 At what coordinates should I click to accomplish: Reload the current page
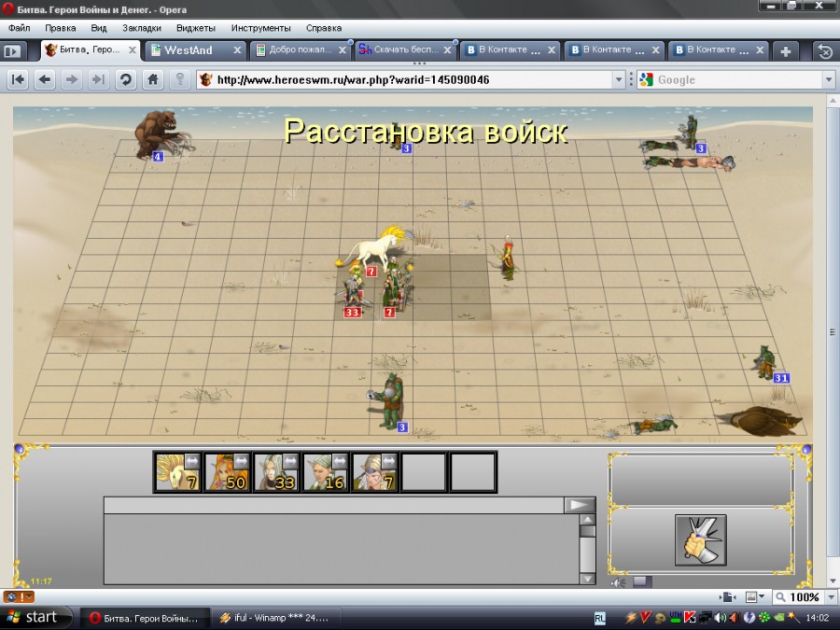[x=126, y=80]
